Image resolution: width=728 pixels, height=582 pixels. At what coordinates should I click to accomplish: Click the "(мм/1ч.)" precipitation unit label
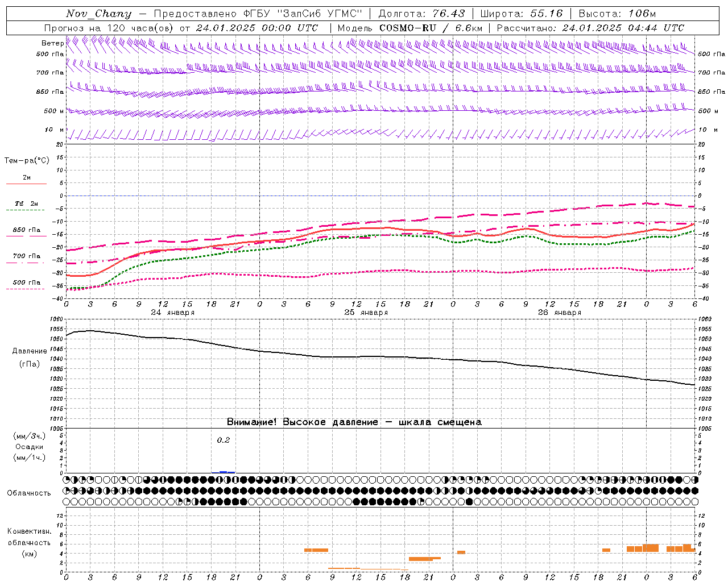(30, 458)
